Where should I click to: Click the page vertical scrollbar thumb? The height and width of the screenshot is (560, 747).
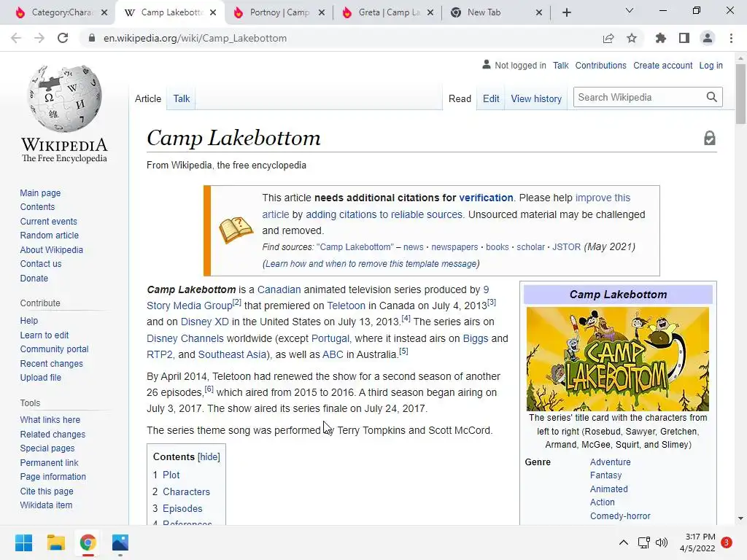coord(740,93)
